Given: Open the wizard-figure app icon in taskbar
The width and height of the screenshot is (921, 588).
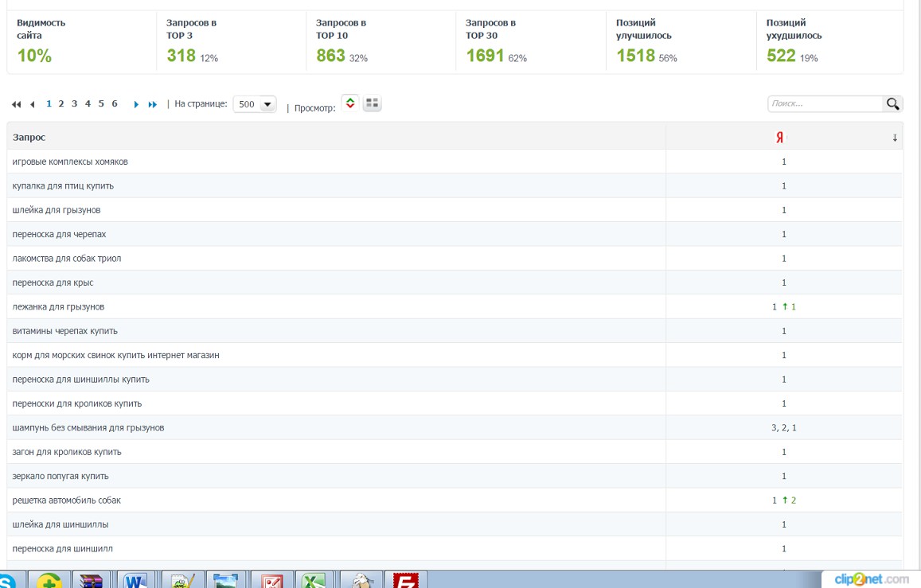Looking at the screenshot, I should tap(361, 580).
